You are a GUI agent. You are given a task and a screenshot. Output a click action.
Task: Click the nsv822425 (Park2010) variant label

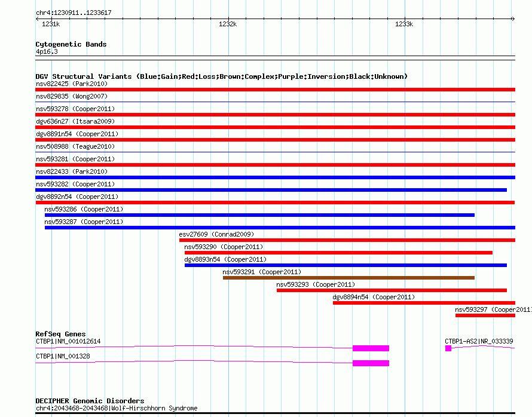click(x=72, y=84)
